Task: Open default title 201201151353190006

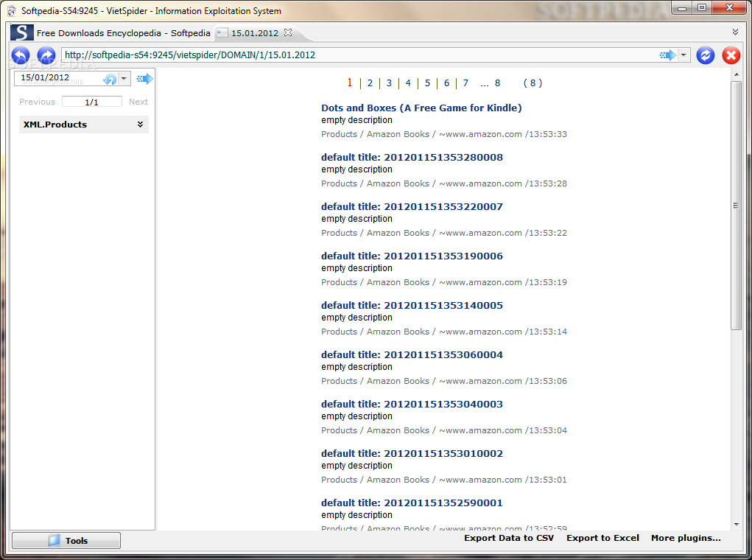Action: [412, 256]
